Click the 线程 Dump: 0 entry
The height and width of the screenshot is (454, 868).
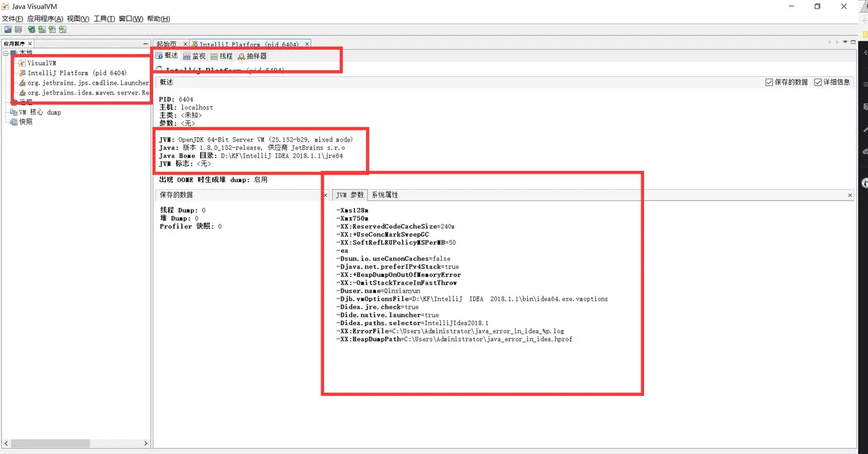click(183, 210)
